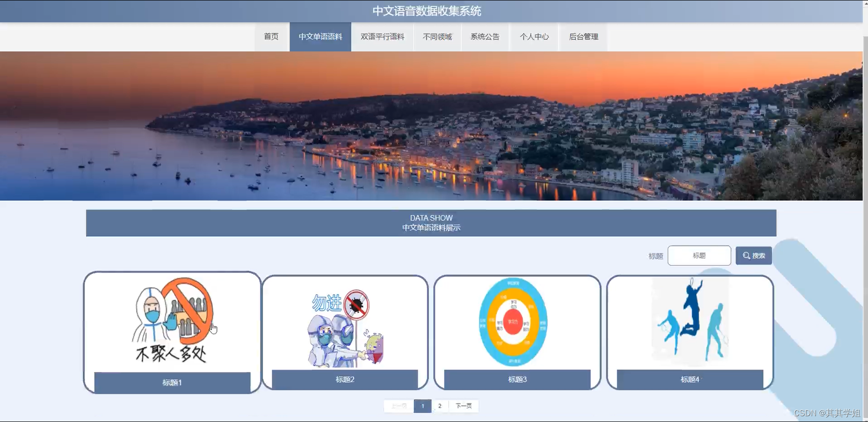Open the 不同领域 menu item
Screen dimensions: 868x422
coord(437,37)
